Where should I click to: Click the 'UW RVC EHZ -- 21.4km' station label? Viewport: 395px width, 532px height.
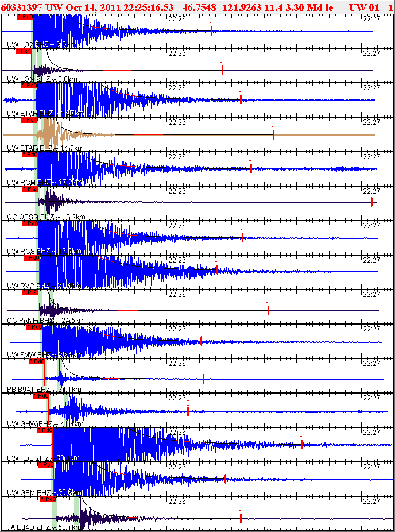pyautogui.click(x=44, y=286)
